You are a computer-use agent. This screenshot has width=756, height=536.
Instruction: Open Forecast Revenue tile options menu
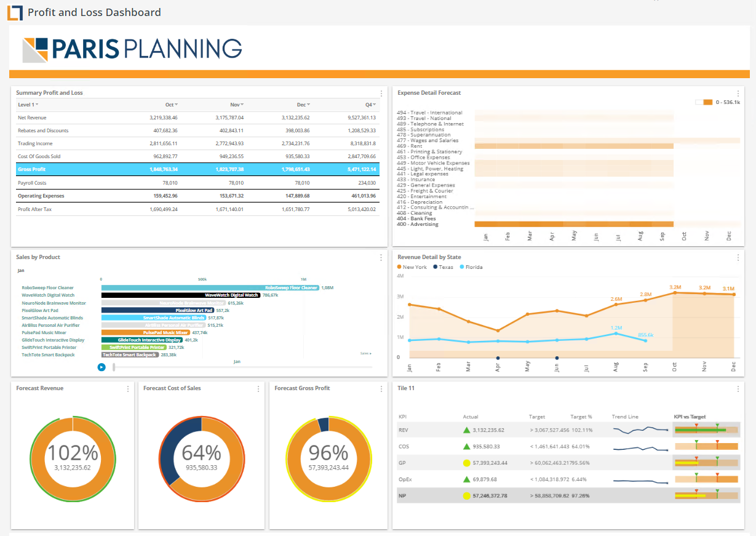tap(128, 389)
